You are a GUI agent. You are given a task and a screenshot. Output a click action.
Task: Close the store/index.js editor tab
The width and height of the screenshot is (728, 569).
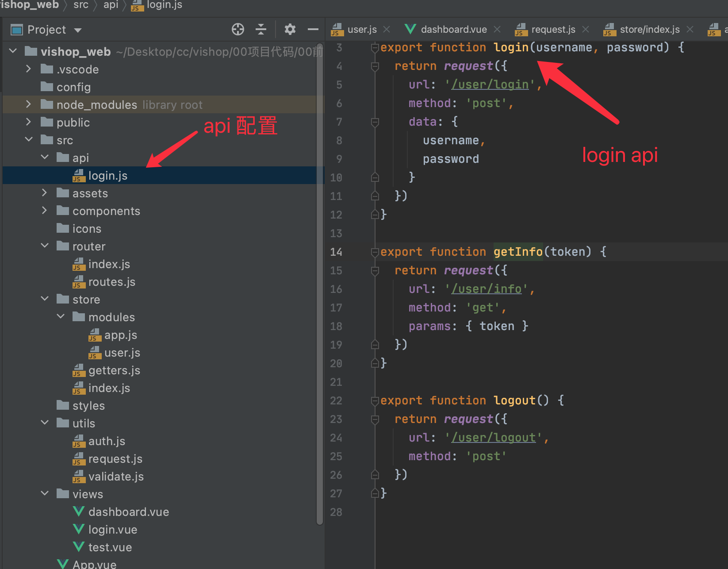coord(690,29)
